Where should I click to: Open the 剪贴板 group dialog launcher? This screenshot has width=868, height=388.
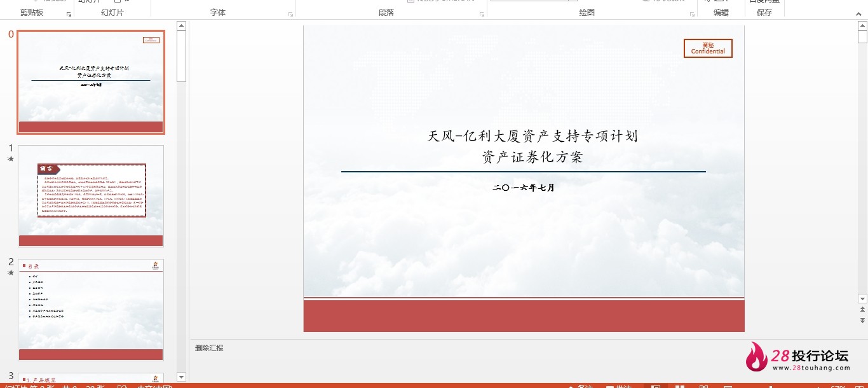click(x=69, y=14)
